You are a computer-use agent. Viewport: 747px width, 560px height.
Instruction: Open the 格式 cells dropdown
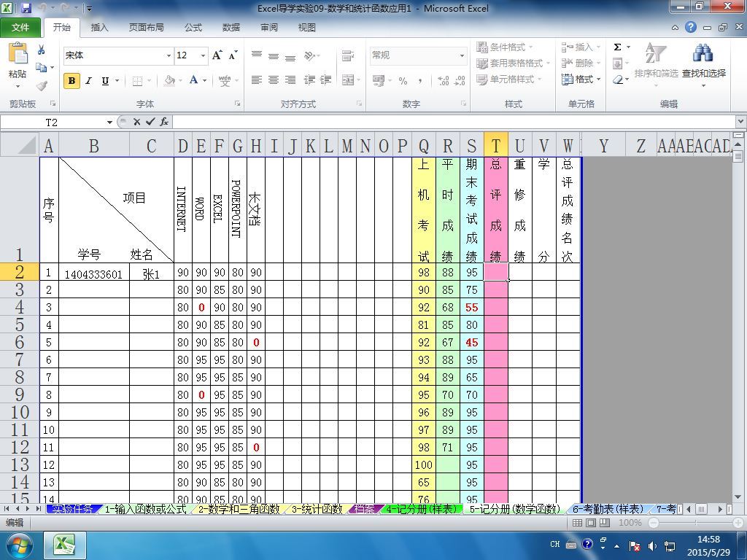(x=581, y=79)
